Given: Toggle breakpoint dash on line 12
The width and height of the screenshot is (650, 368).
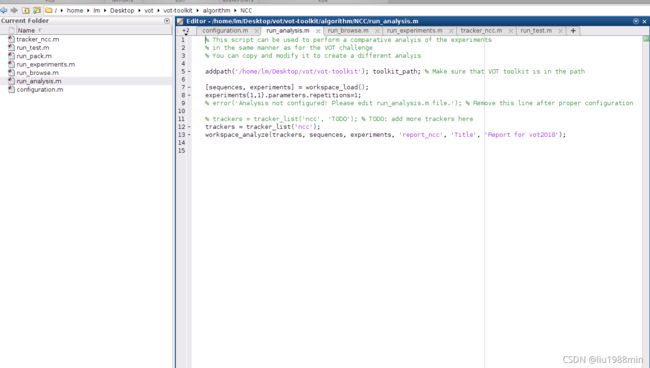Looking at the screenshot, I should click(x=189, y=127).
